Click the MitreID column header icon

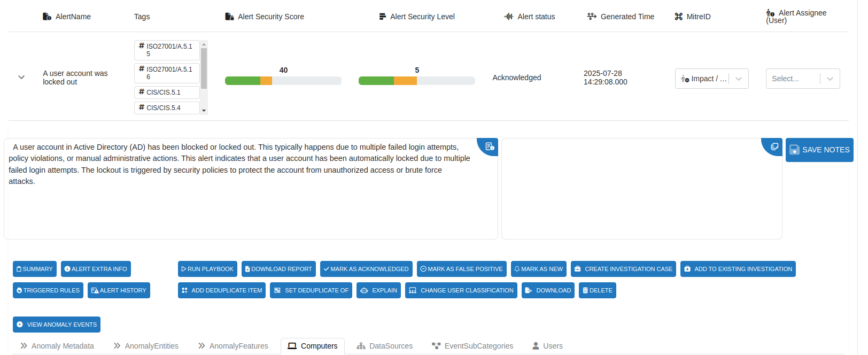678,17
